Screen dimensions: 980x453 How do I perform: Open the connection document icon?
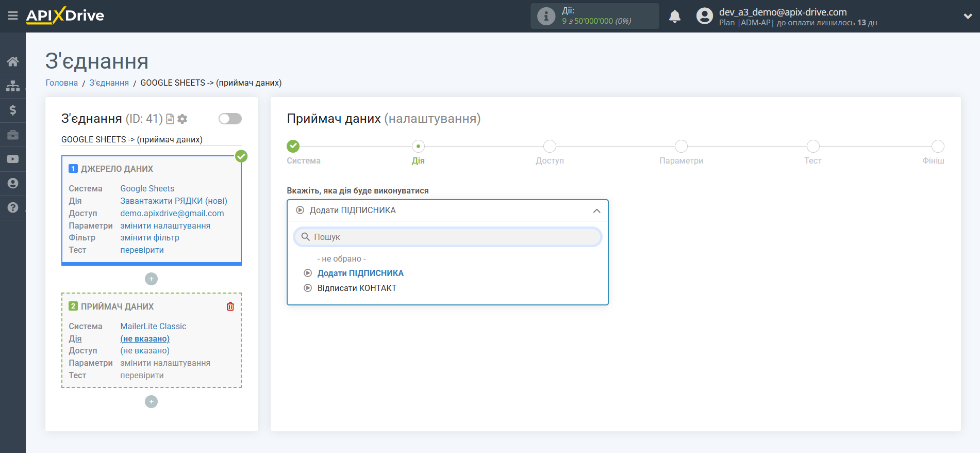click(x=170, y=119)
